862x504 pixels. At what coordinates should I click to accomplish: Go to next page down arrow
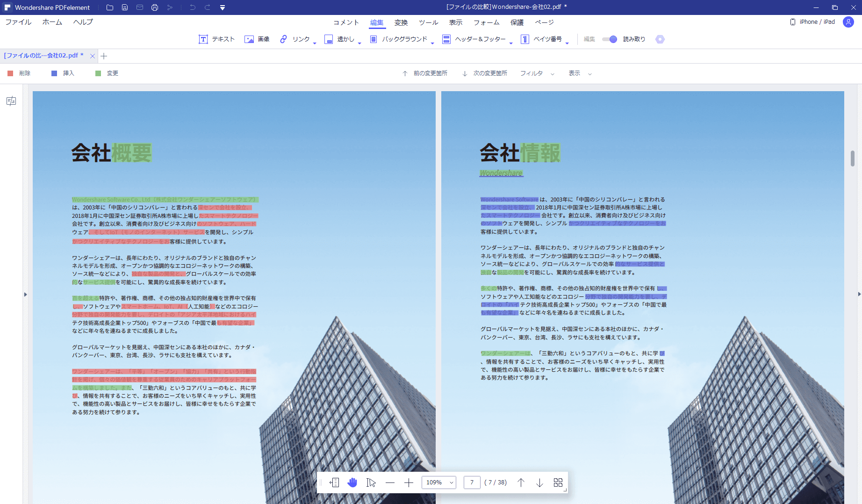point(539,482)
